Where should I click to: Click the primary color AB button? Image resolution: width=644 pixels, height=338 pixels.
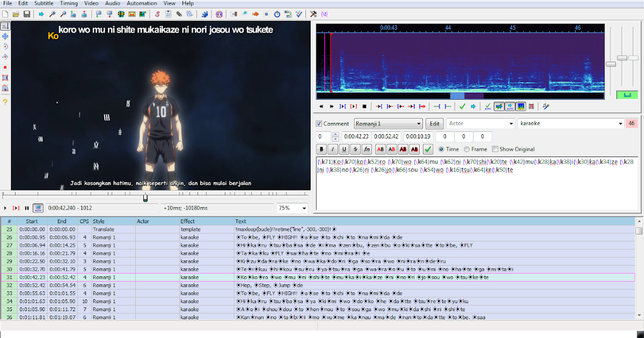point(380,149)
